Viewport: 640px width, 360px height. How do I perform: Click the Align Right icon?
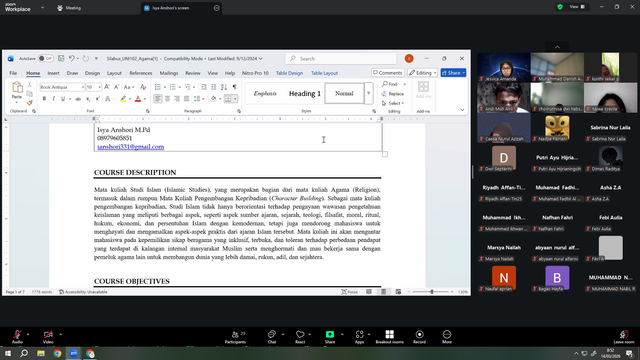point(177,99)
